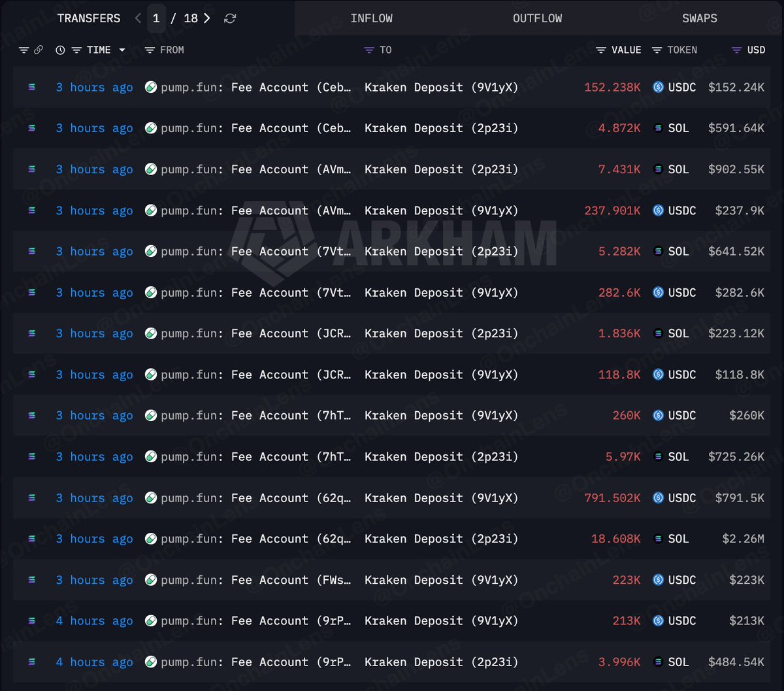Open Kraken Deposit (9V1yX) in 237.901K row
The width and height of the screenshot is (784, 691).
coord(442,211)
